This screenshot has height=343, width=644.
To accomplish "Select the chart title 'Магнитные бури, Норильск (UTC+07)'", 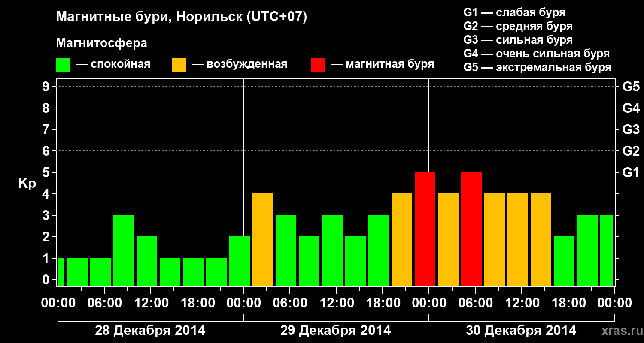I will pyautogui.click(x=182, y=18).
